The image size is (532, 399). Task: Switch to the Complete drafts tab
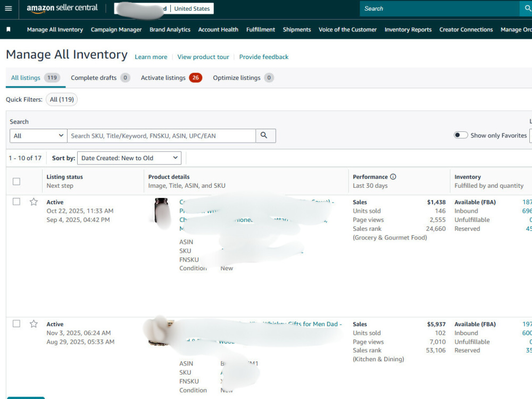(100, 78)
